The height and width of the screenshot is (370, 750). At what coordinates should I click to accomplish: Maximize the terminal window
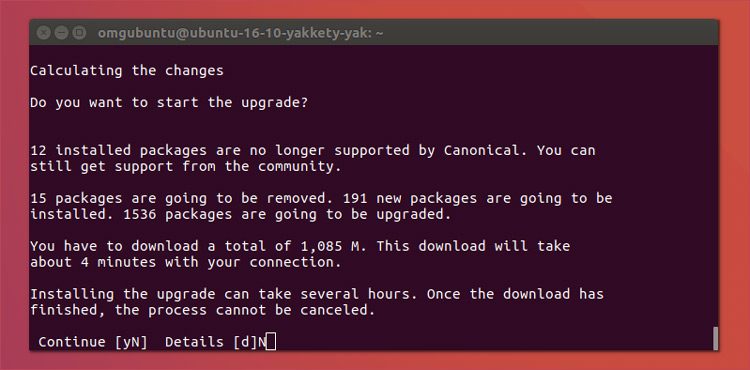coord(79,33)
